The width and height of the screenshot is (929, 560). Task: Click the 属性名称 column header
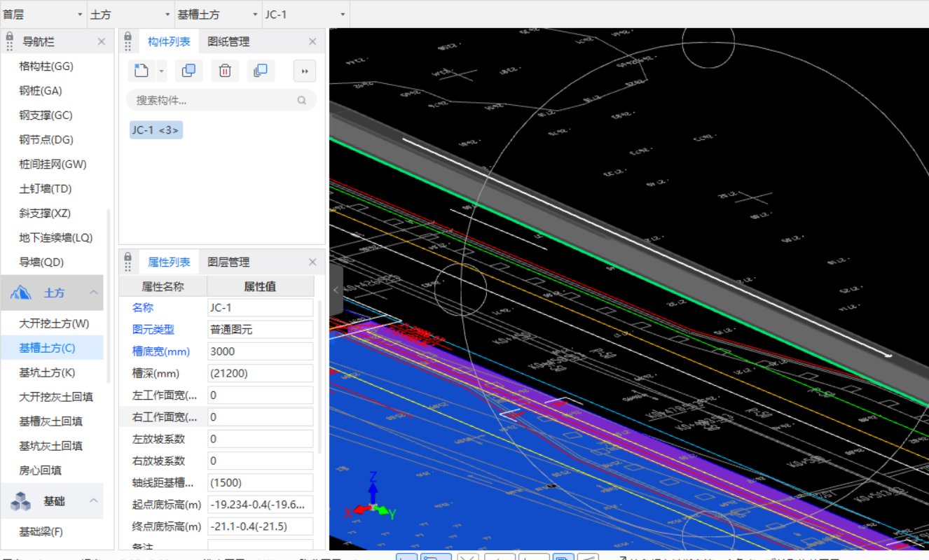[163, 286]
